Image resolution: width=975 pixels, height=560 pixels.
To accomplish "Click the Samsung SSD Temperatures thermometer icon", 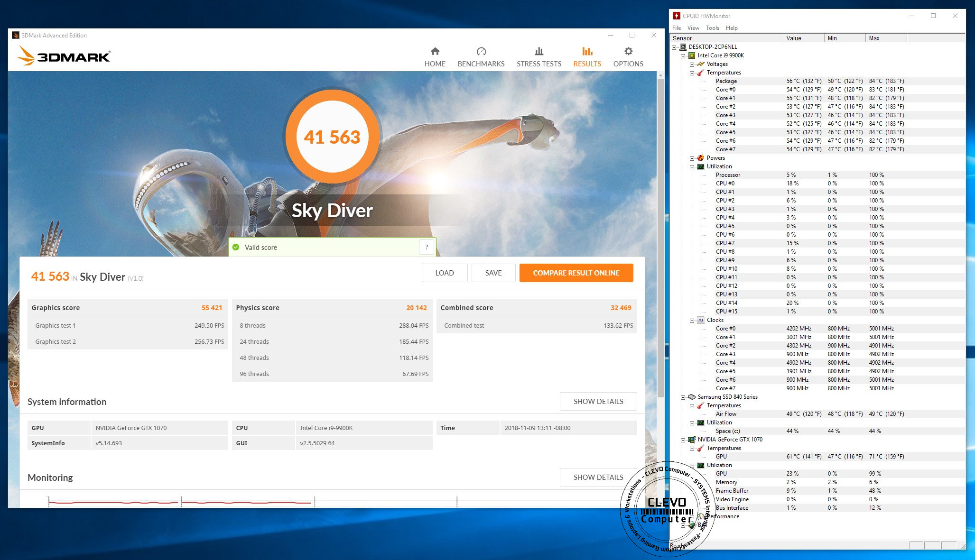I will click(x=701, y=405).
